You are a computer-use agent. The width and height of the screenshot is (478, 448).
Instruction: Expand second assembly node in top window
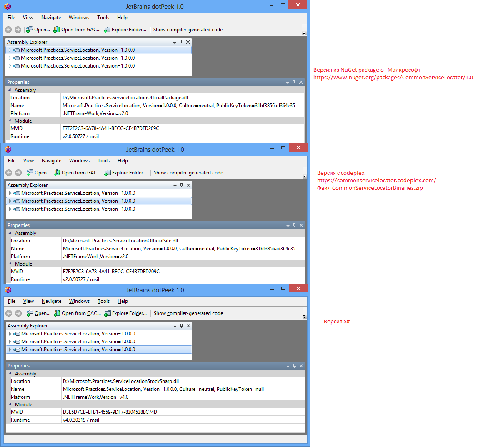point(10,58)
